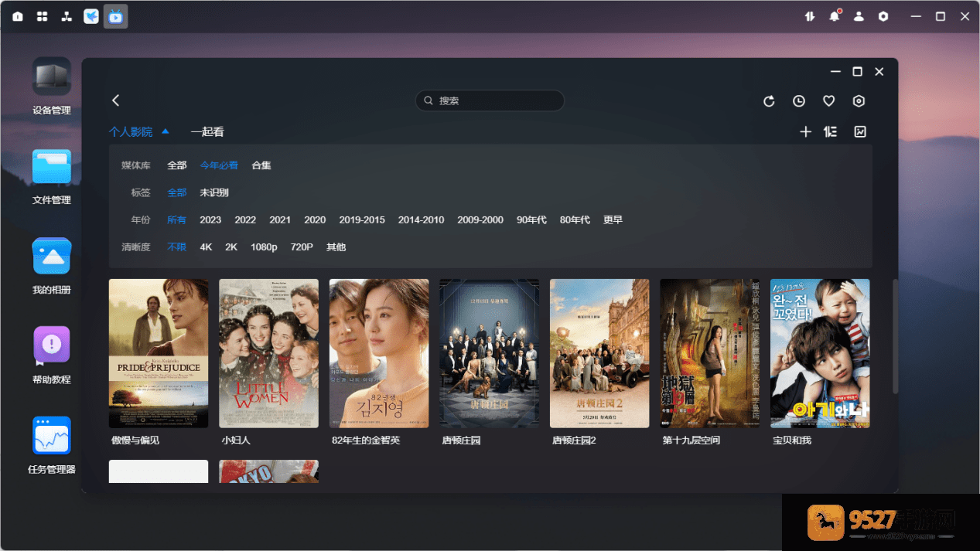Open watch history clock icon
The height and width of the screenshot is (551, 980).
click(799, 101)
